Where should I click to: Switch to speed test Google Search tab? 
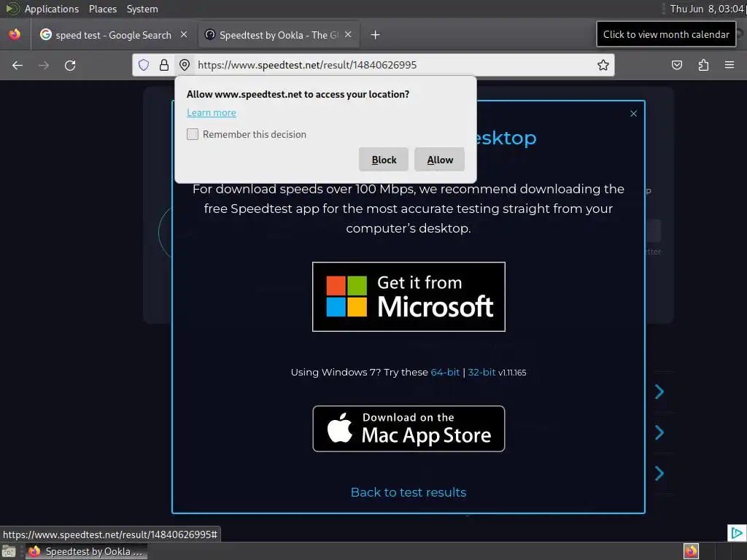pos(113,35)
